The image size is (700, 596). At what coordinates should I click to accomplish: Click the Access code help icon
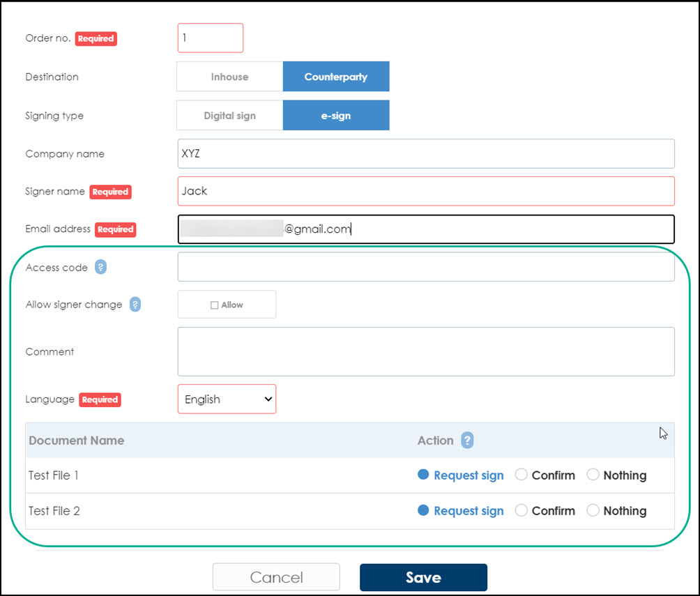click(101, 267)
